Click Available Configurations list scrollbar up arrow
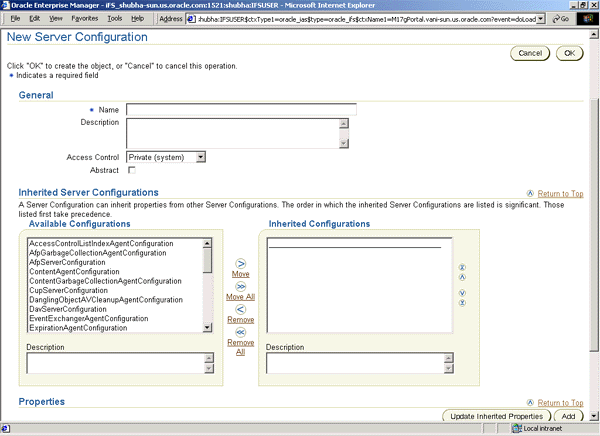 point(207,243)
